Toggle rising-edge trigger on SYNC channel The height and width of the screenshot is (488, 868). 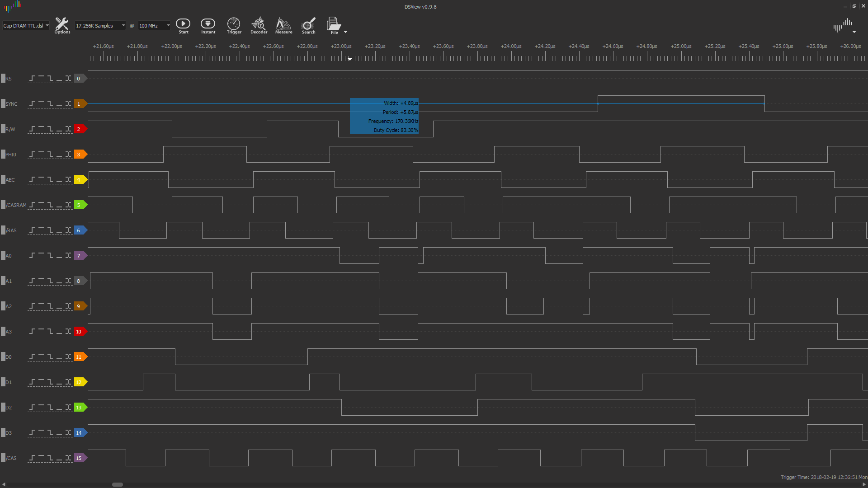[x=32, y=104]
